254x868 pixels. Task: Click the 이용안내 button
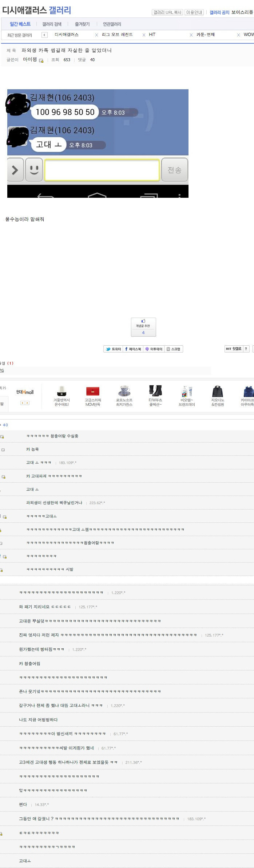click(x=194, y=12)
